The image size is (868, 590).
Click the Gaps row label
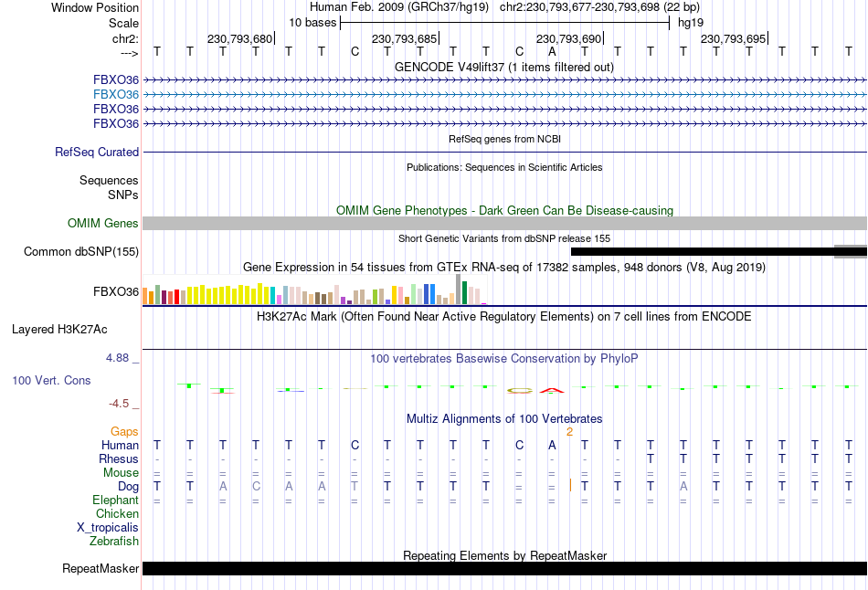coord(124,432)
